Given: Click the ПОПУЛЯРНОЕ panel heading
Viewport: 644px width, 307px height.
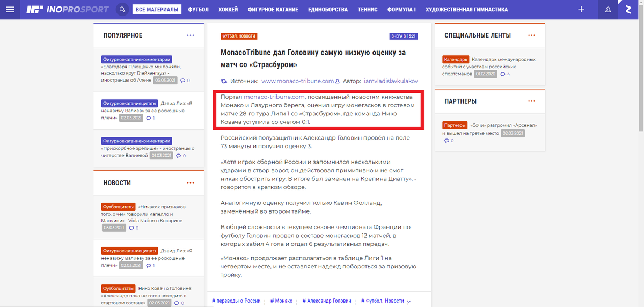Looking at the screenshot, I should [123, 35].
